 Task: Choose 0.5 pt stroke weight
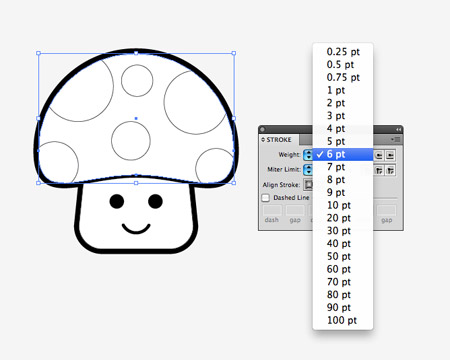coord(343,65)
